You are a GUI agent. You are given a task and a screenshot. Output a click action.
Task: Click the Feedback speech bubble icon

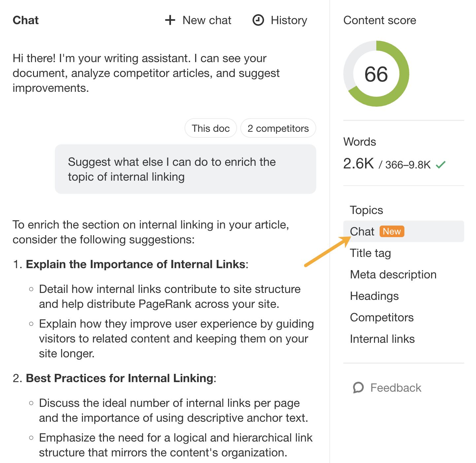coord(359,387)
